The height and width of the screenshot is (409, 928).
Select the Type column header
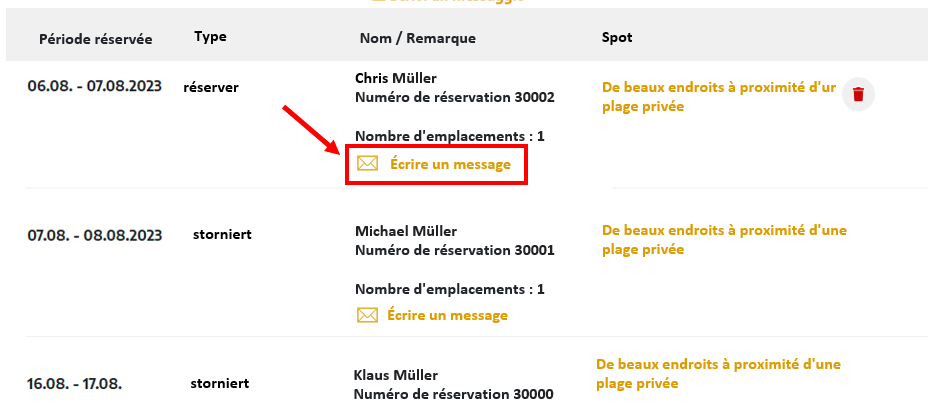(x=210, y=37)
